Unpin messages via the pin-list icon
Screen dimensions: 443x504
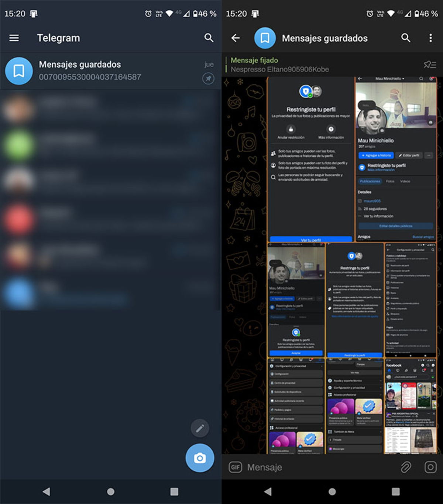pyautogui.click(x=429, y=64)
